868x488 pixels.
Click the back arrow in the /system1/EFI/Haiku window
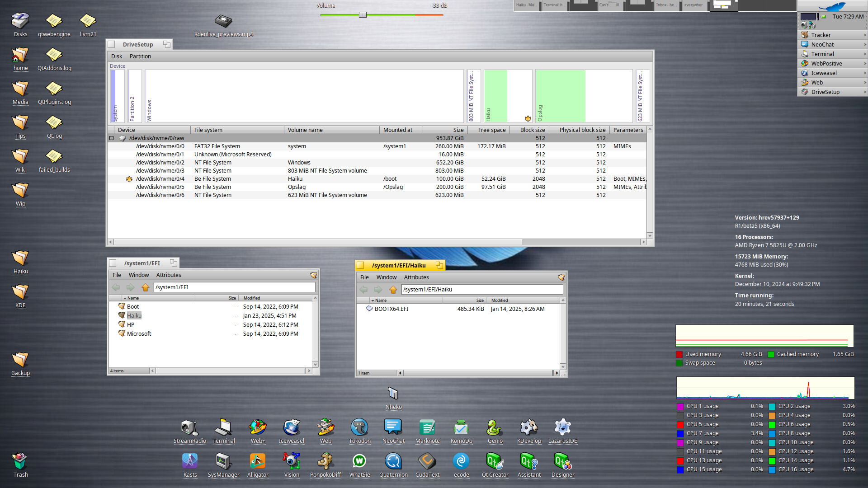[x=364, y=290]
